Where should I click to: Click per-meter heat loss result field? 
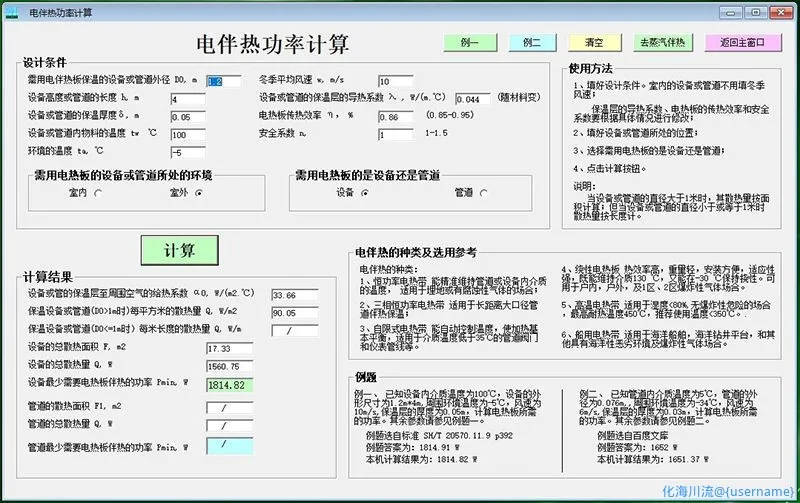tap(295, 331)
